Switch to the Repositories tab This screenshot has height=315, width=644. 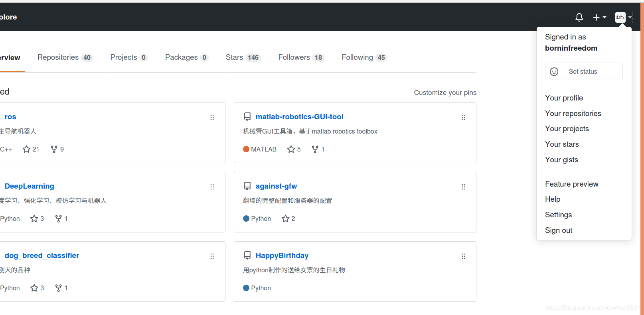(x=65, y=57)
